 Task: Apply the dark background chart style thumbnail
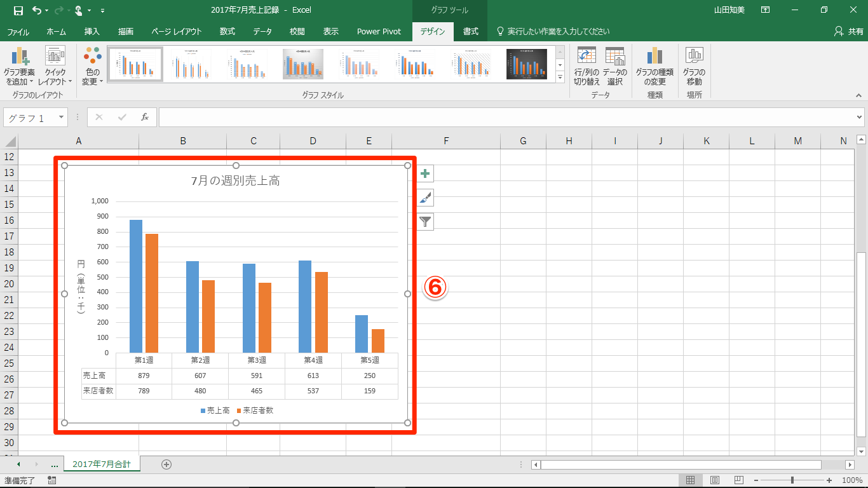[x=527, y=64]
